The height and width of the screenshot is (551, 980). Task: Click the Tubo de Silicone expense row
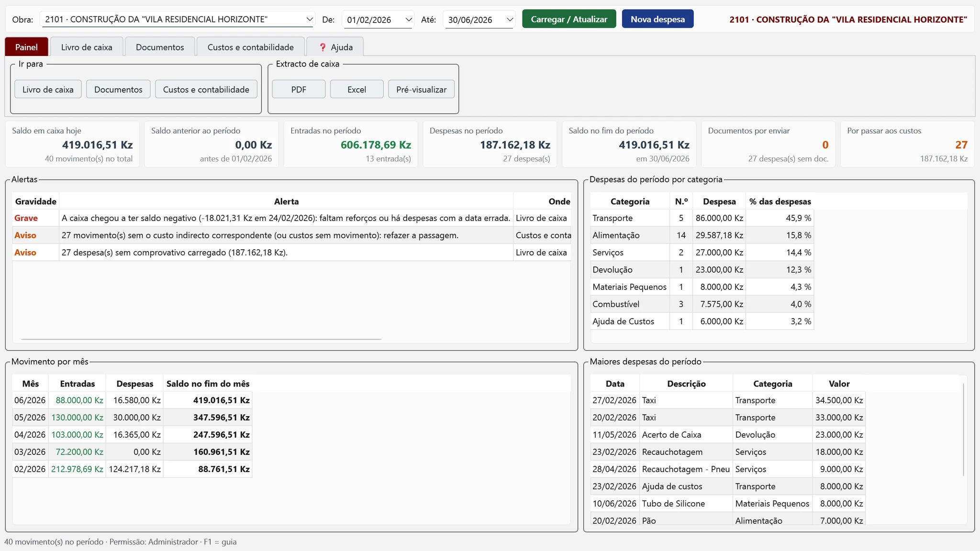[728, 504]
